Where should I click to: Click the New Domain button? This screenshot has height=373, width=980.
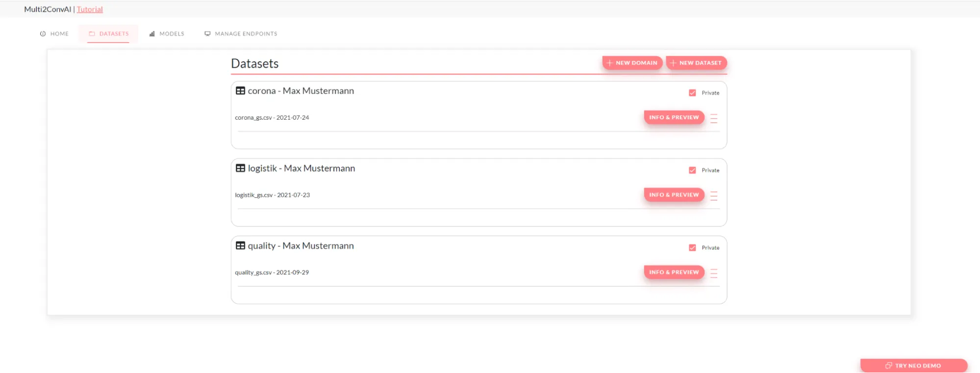[x=632, y=63]
